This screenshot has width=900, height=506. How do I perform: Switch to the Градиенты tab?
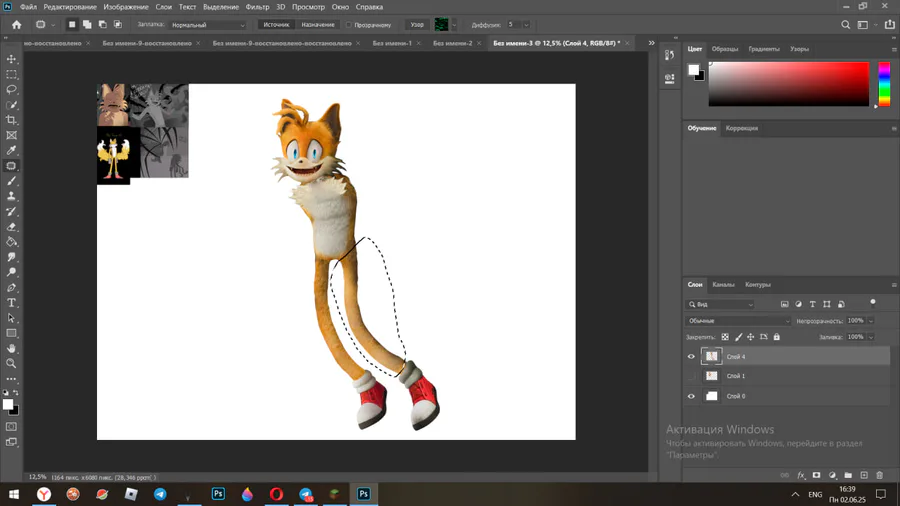click(x=764, y=49)
